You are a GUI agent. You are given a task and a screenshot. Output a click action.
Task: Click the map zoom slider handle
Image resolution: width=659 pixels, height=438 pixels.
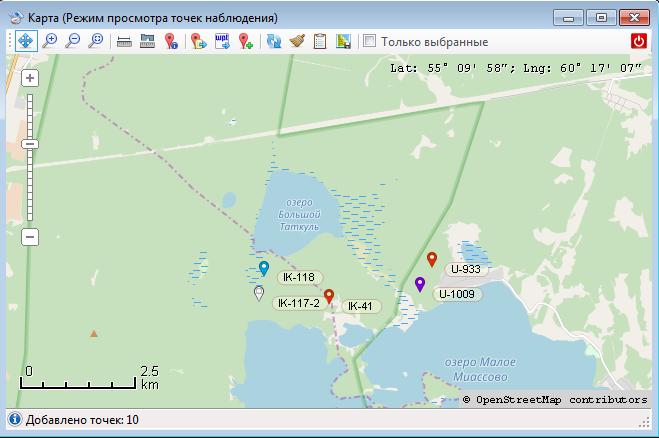(30, 144)
